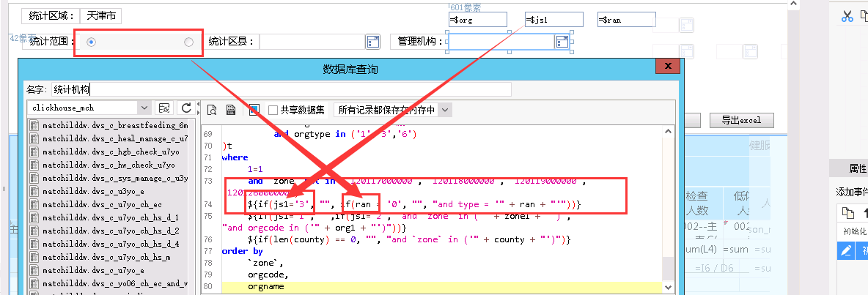Click the connection settings icon beside clickhouse_mch dropdown

[164, 108]
